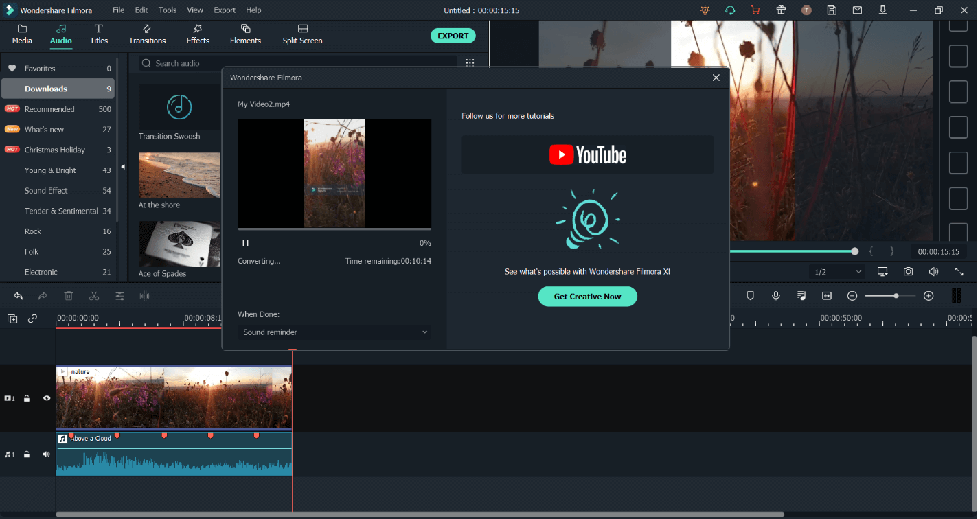Switch to the Transitions tab
The height and width of the screenshot is (519, 980).
(x=147, y=34)
